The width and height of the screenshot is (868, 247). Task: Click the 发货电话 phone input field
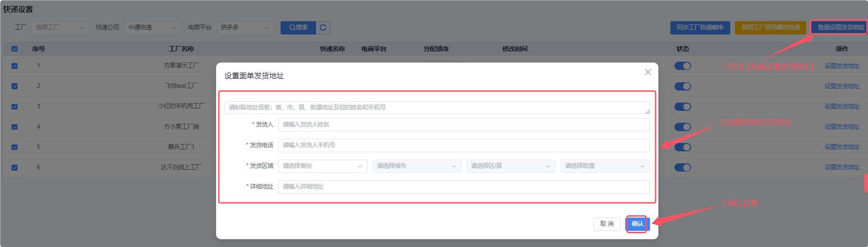pos(464,145)
